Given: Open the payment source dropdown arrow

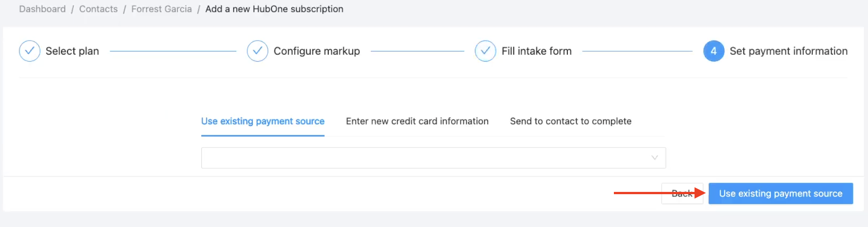Looking at the screenshot, I should point(654,158).
